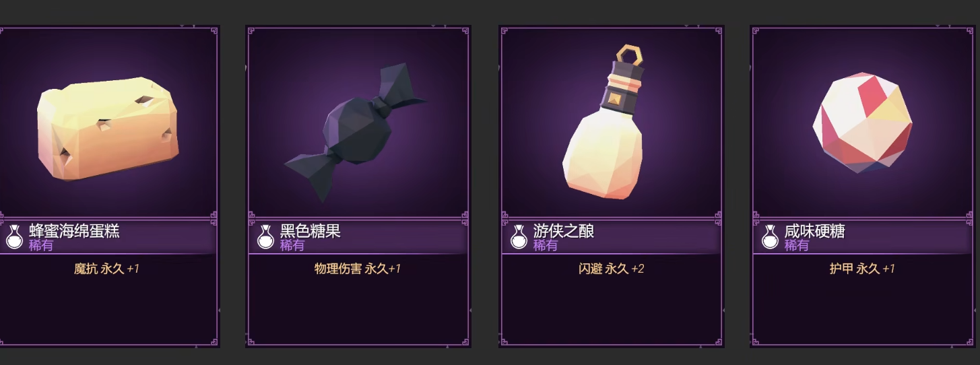Click 稀有 rarity label under 蜂蜜海绵蛋糕
The image size is (980, 365).
[41, 246]
